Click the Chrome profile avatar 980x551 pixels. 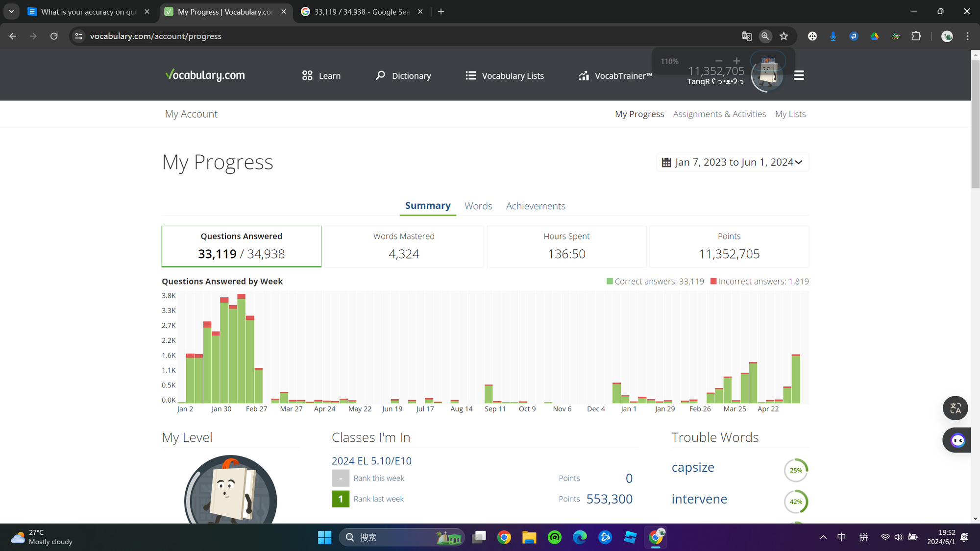pos(947,36)
